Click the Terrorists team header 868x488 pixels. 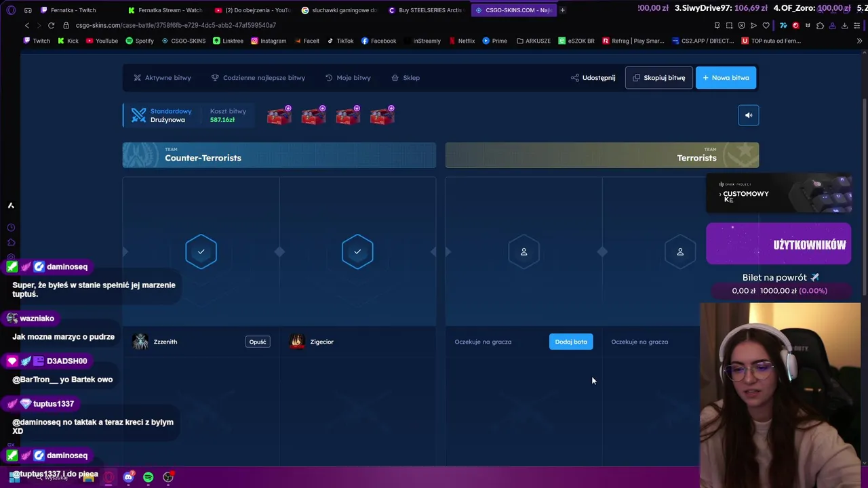click(x=601, y=155)
